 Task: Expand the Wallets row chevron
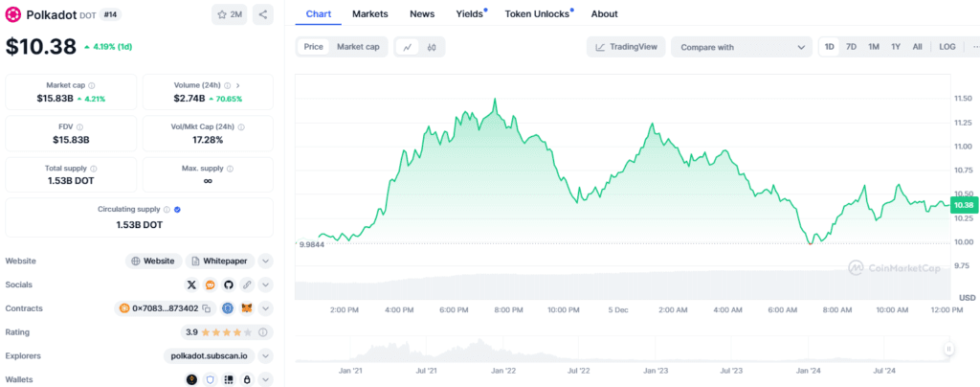266,379
